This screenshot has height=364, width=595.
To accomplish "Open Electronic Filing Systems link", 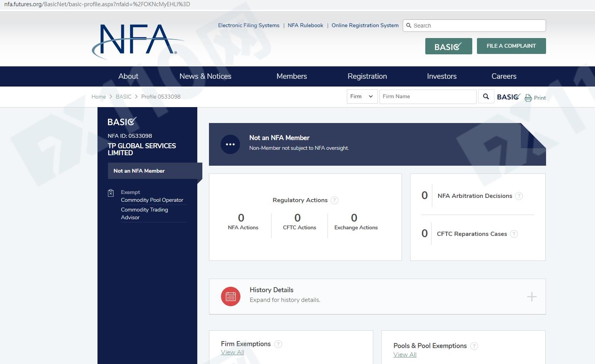I will pyautogui.click(x=249, y=25).
